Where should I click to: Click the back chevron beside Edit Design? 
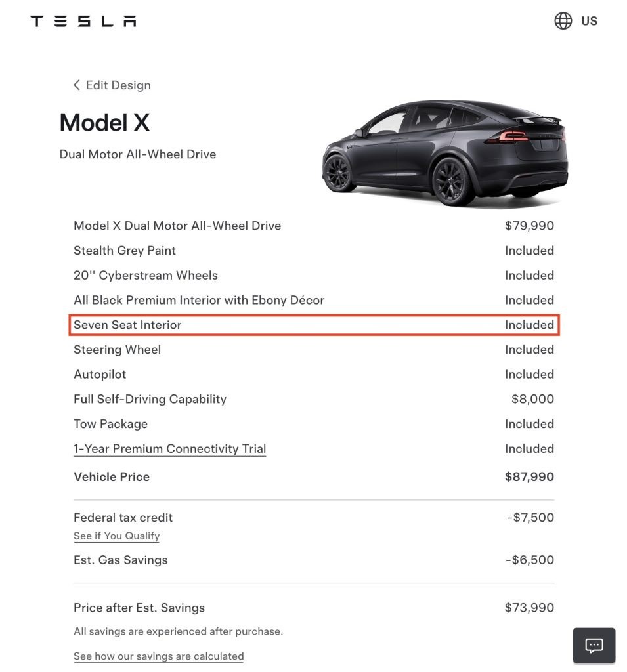point(76,85)
